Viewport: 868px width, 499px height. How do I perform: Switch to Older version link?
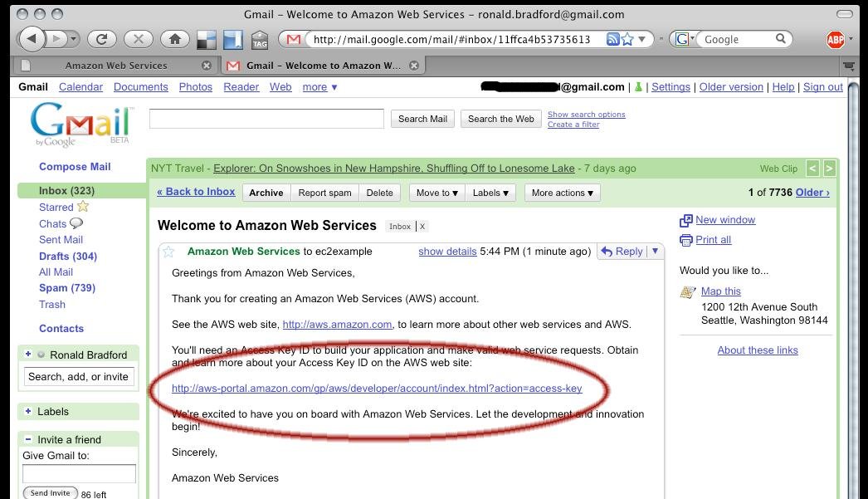[731, 87]
